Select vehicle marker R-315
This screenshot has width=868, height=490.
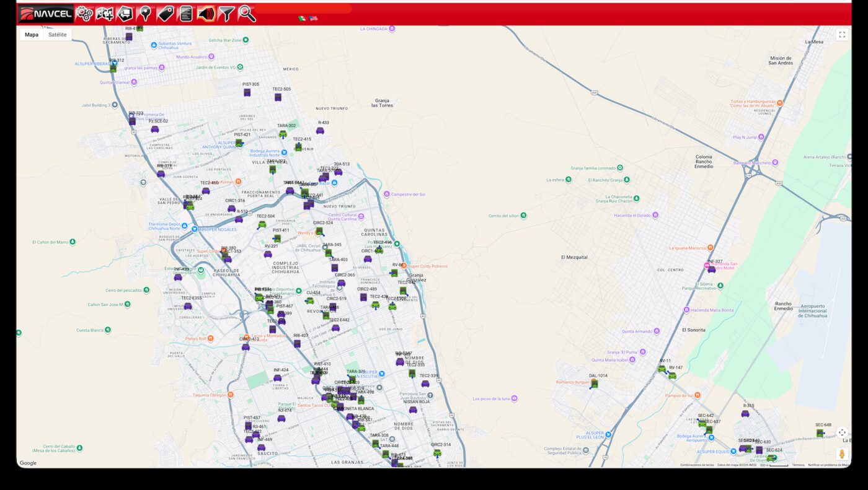(x=745, y=414)
